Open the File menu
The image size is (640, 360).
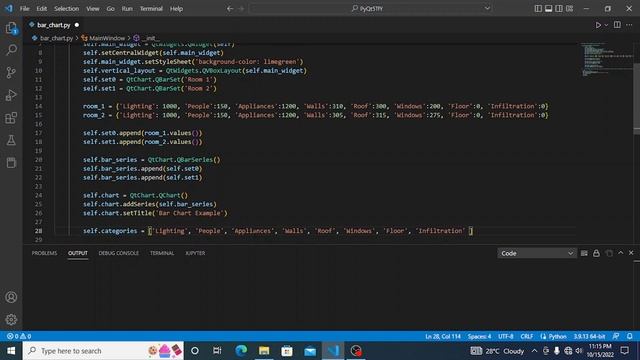click(24, 9)
